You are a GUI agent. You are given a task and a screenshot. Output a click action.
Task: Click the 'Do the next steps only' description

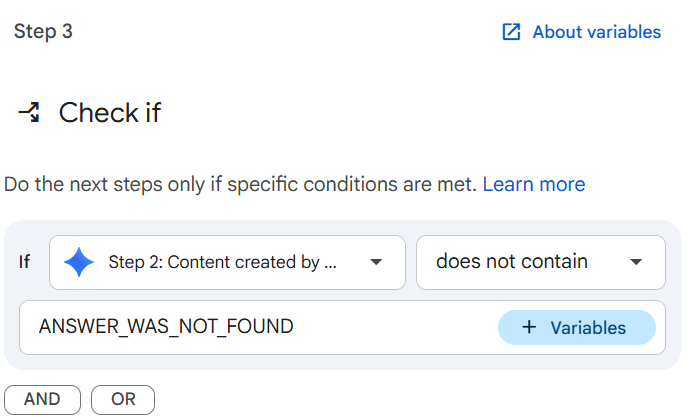(x=240, y=184)
